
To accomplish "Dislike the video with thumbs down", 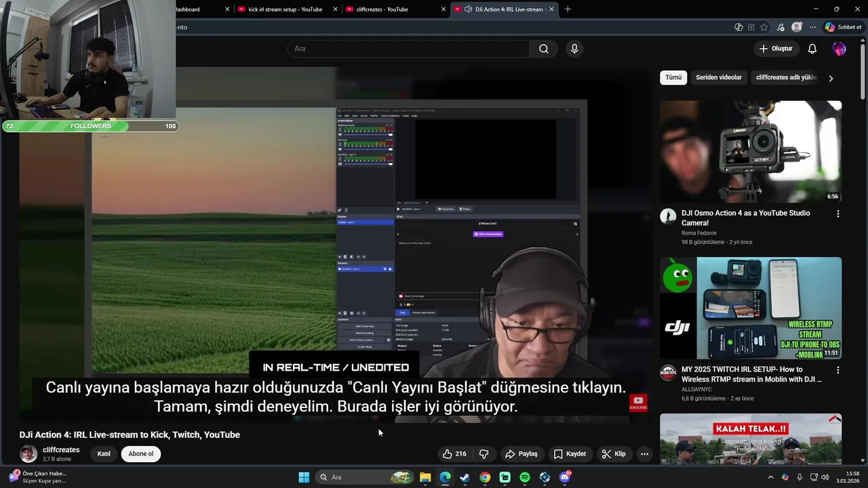I will click(x=484, y=454).
